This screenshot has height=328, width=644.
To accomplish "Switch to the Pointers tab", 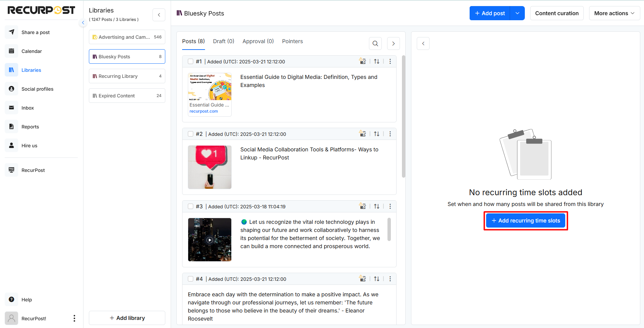I will click(x=293, y=41).
